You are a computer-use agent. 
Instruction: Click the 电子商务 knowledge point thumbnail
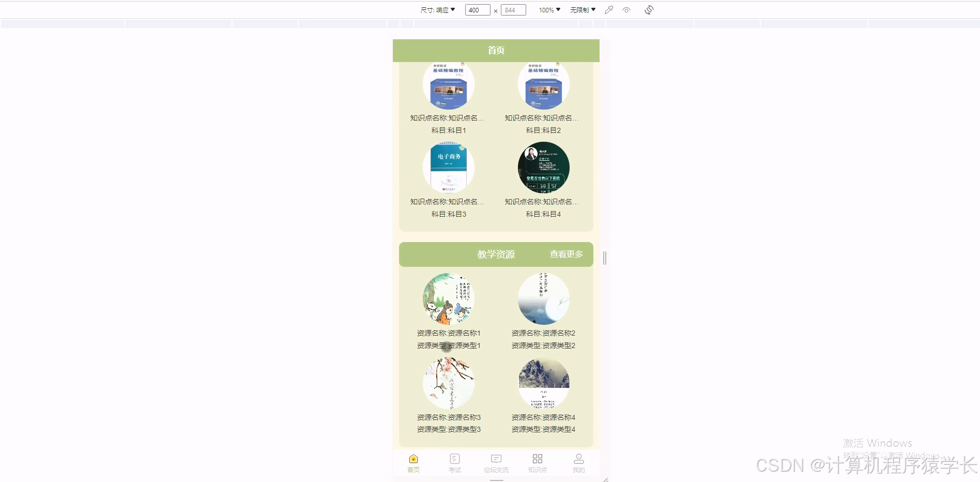[x=448, y=167]
